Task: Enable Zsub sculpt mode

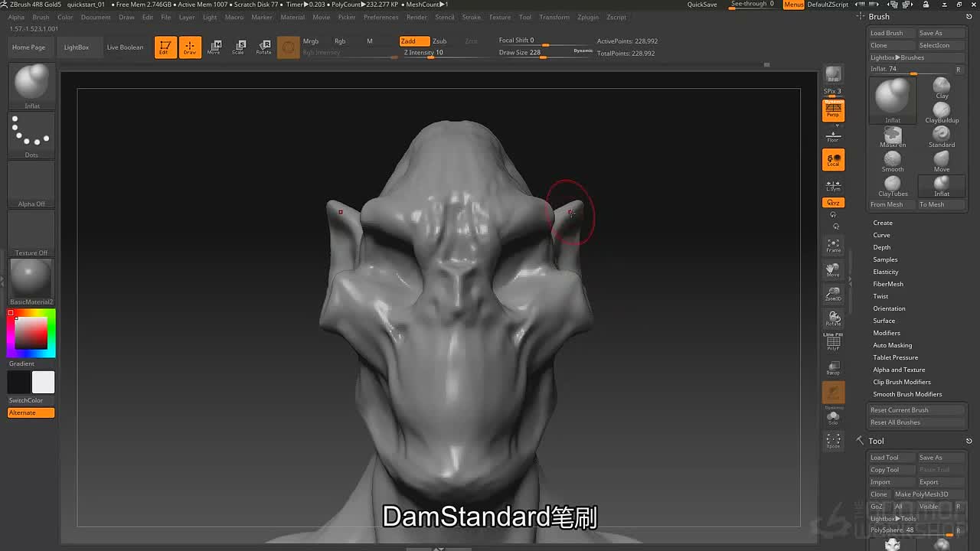Action: pyautogui.click(x=439, y=41)
